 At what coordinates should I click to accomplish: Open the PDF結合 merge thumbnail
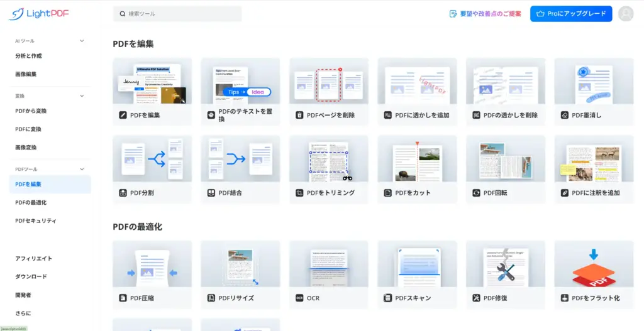pos(240,158)
